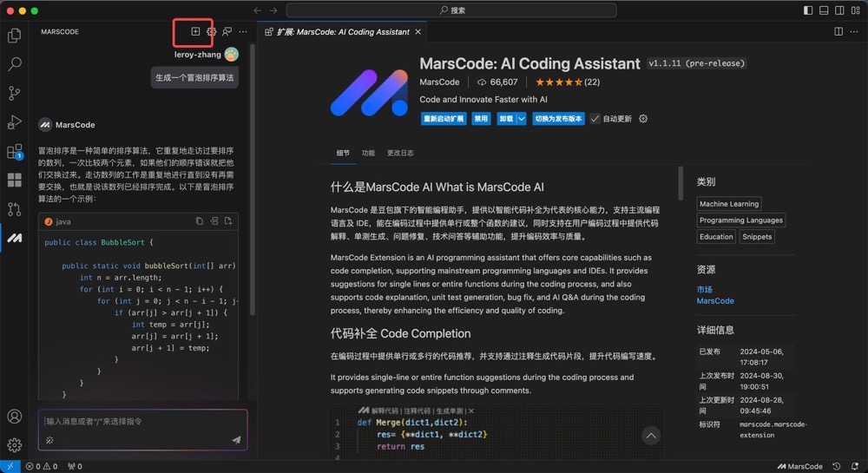Click the history icon in status bar
The image size is (868, 473).
(837, 466)
